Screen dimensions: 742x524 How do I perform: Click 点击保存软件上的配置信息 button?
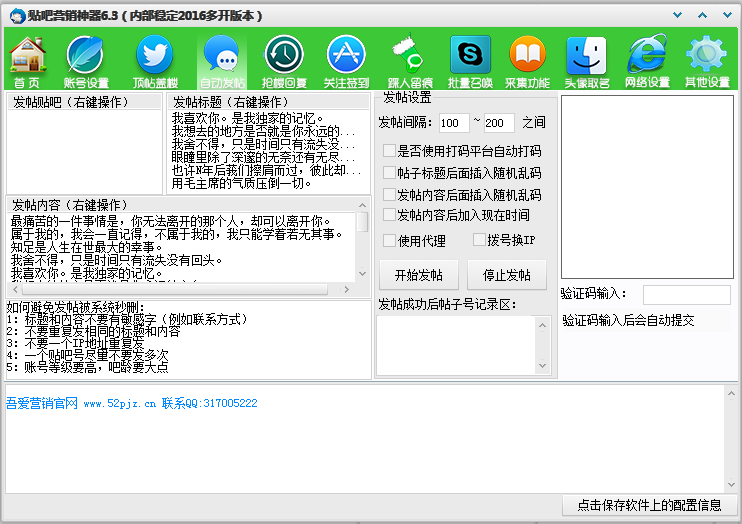pyautogui.click(x=650, y=505)
